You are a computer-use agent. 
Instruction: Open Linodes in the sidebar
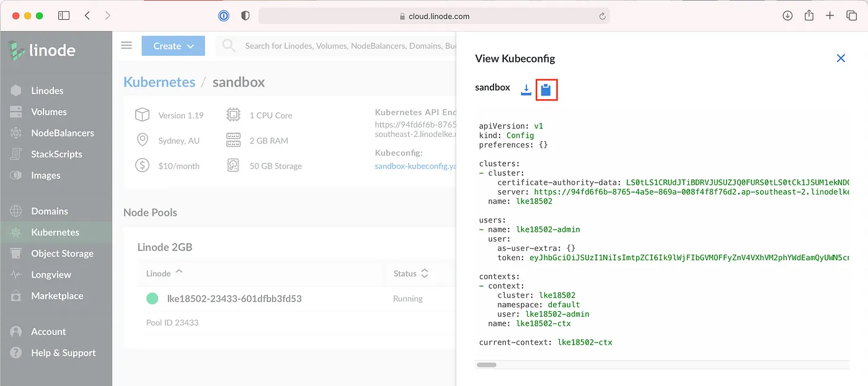(47, 90)
